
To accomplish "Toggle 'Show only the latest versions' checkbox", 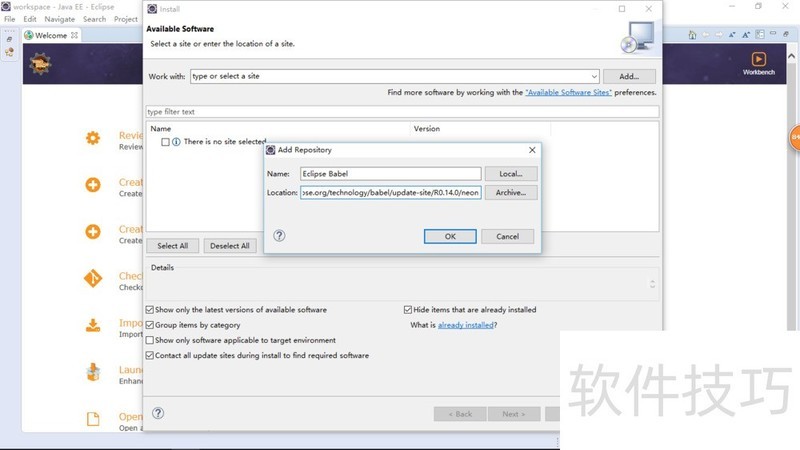I will pyautogui.click(x=150, y=310).
